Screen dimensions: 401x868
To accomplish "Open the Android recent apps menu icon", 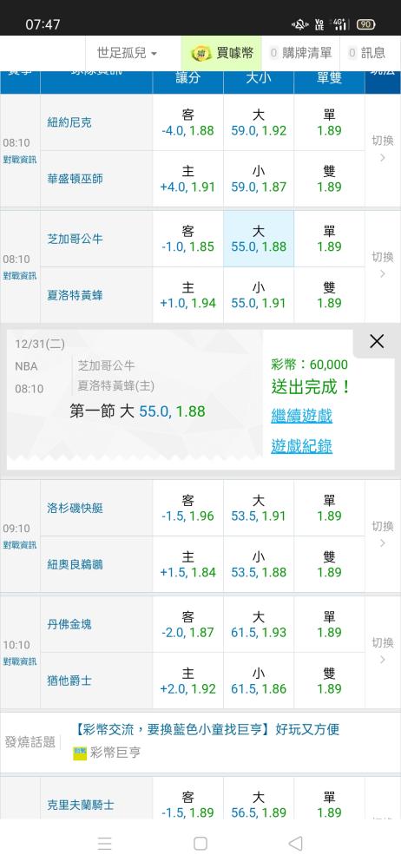I will (105, 843).
